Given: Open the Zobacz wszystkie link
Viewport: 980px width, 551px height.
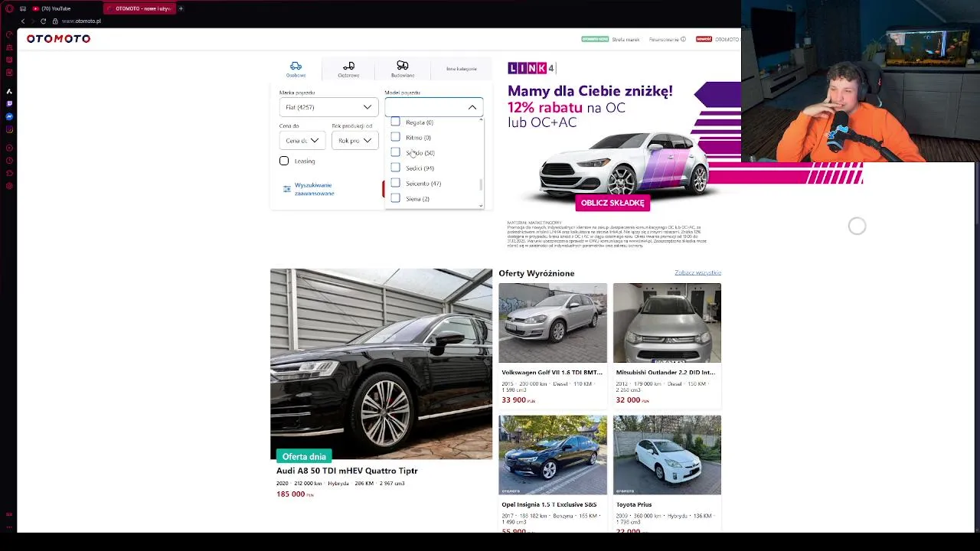Looking at the screenshot, I should [697, 272].
